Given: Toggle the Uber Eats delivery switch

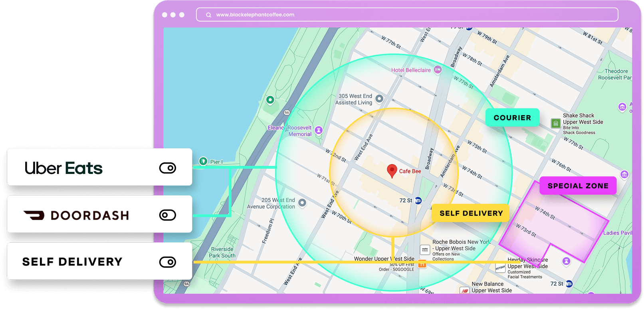Looking at the screenshot, I should pyautogui.click(x=168, y=168).
